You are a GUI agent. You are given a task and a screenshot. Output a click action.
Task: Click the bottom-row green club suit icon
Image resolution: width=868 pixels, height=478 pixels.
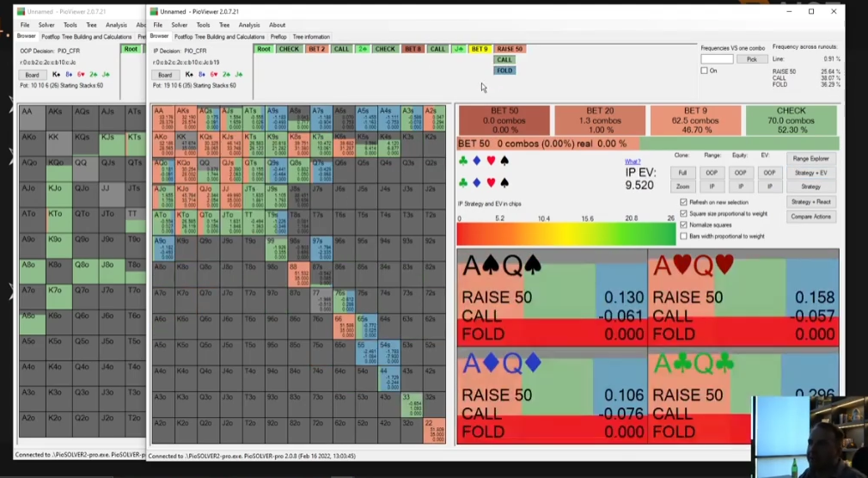coord(463,183)
